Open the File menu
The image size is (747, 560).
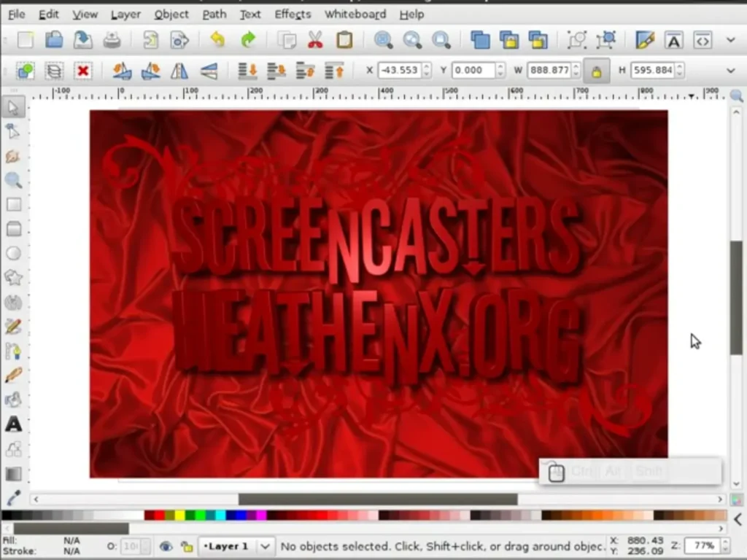17,15
